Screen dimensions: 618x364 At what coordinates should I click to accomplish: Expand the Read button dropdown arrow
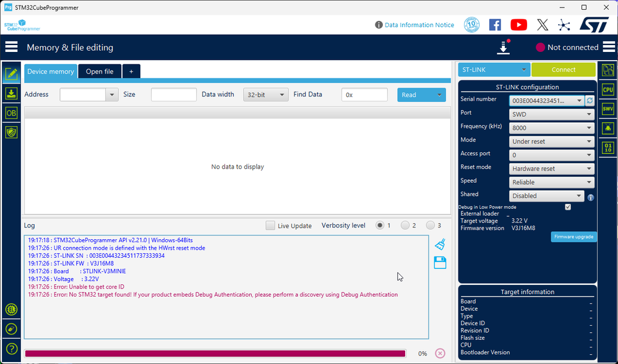pos(439,95)
